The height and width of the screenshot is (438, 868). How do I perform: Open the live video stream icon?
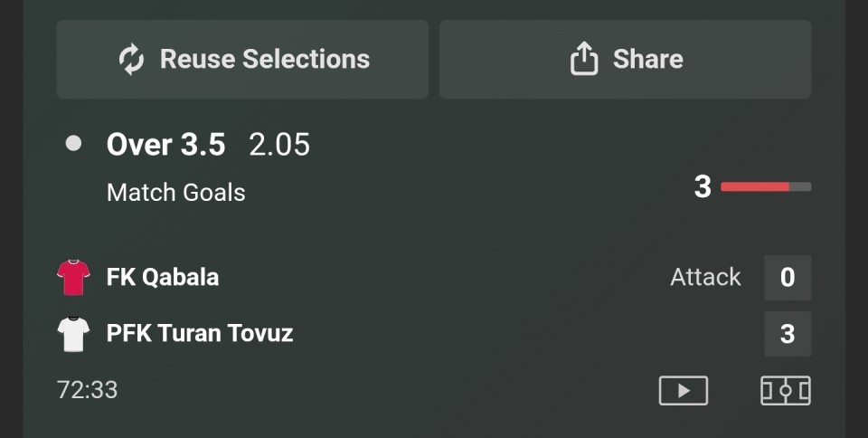coord(683,391)
